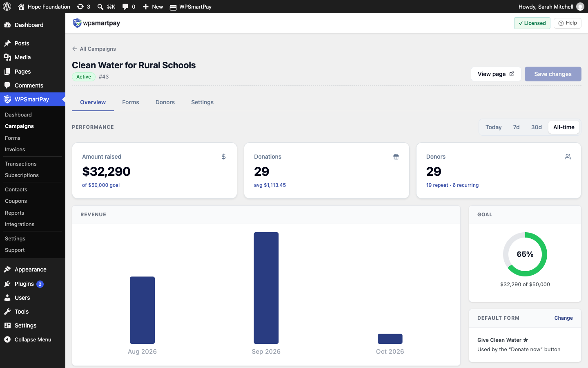
Task: Click the Collapse Menu arrow icon
Action: coord(7,339)
